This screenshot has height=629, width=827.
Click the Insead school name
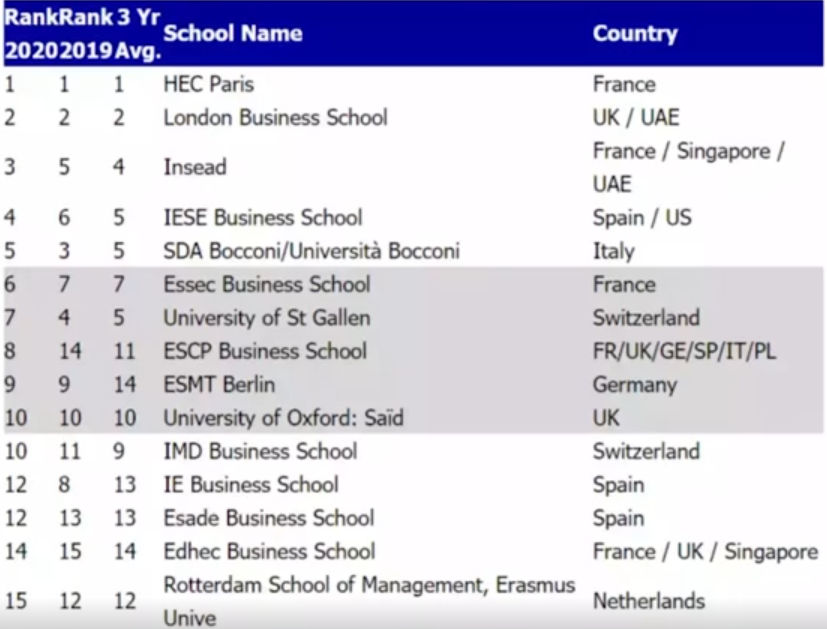[x=195, y=167]
